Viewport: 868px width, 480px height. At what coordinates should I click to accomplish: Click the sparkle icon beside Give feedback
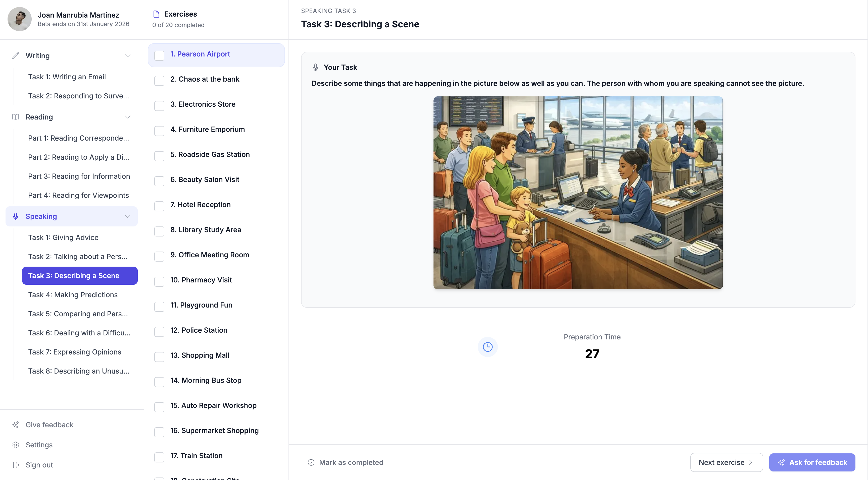click(x=16, y=425)
